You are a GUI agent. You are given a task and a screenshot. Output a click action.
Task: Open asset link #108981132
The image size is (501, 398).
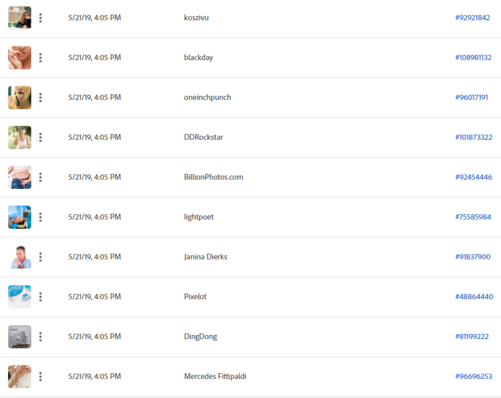(x=473, y=57)
